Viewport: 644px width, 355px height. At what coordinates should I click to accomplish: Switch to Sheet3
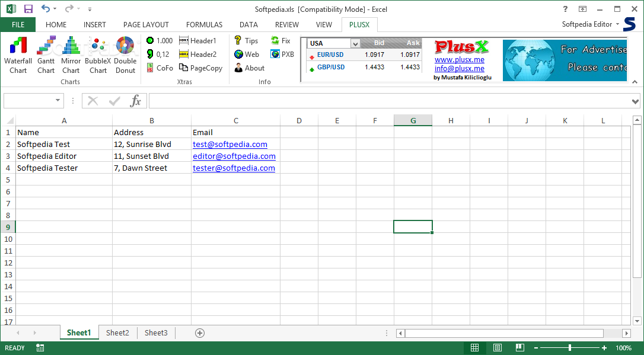(x=156, y=333)
